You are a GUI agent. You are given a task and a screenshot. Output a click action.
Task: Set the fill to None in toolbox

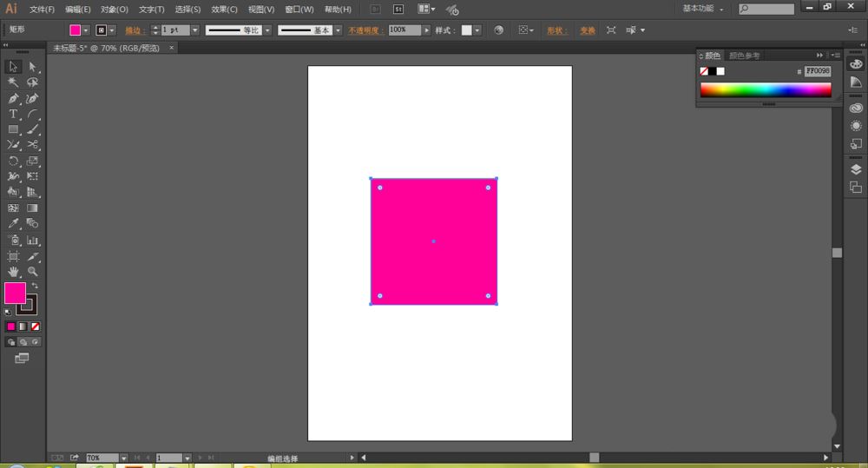click(36, 326)
